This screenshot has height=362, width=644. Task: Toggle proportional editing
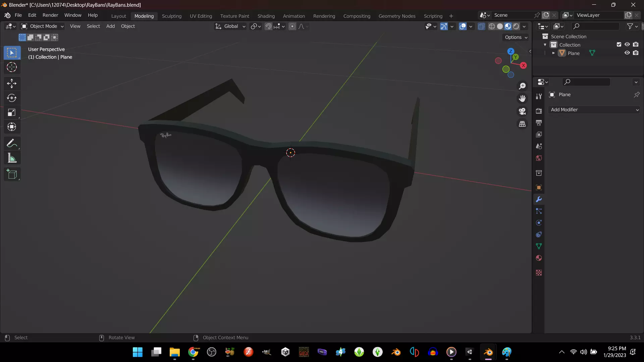click(x=292, y=26)
